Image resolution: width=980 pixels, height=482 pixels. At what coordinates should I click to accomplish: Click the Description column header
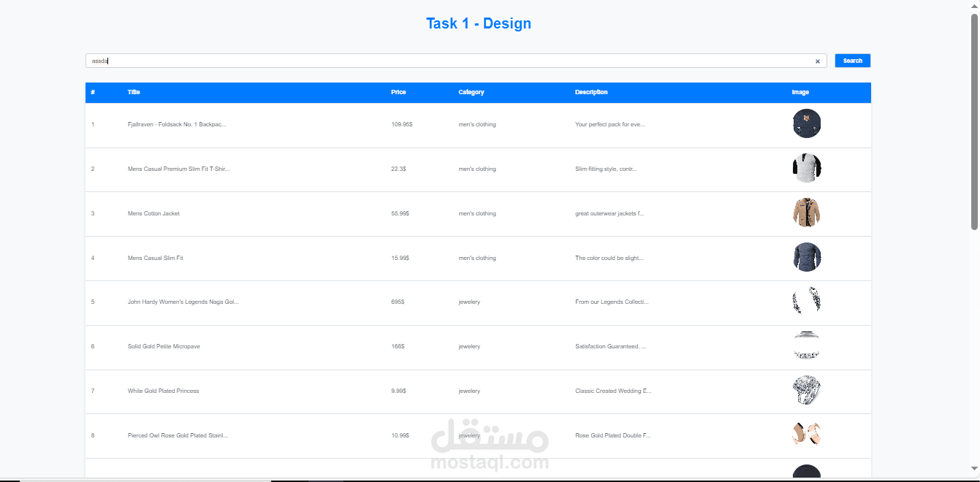coord(591,92)
